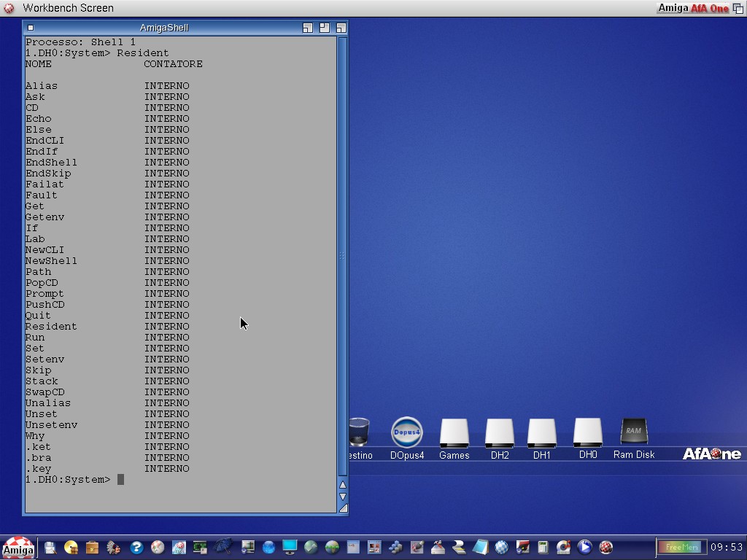Launch the blue play button media icon
Screen dimensions: 747x560
tap(584, 547)
